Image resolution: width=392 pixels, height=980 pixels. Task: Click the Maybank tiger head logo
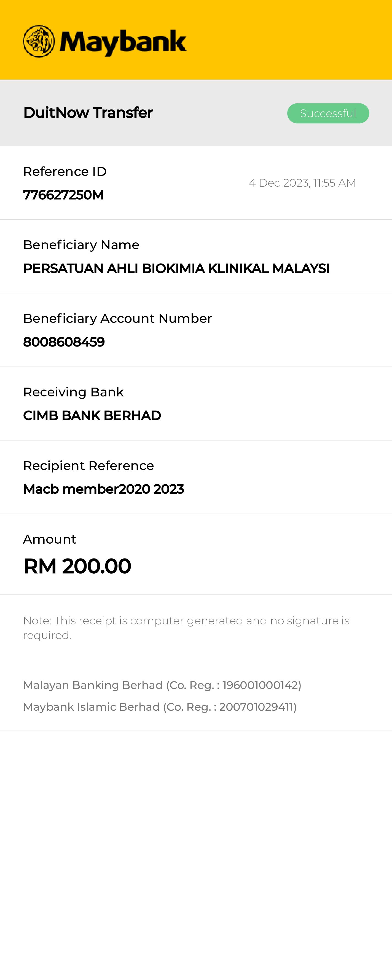click(39, 41)
